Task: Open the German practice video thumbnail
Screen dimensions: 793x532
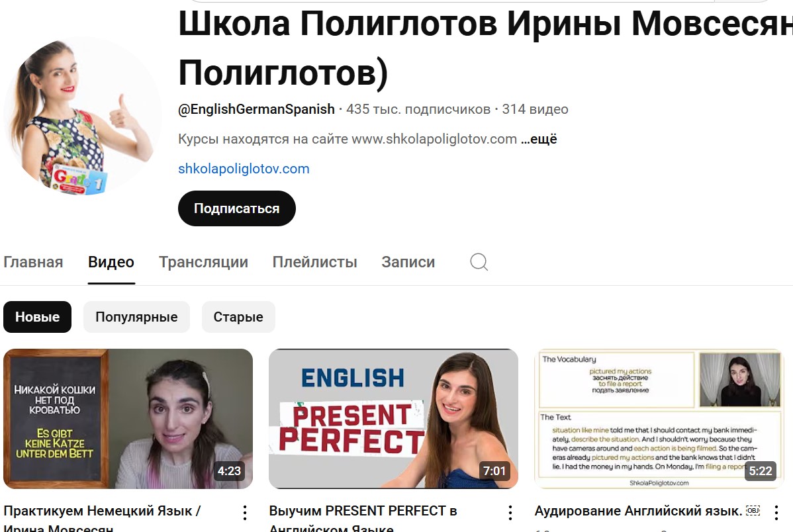Action: click(x=128, y=419)
